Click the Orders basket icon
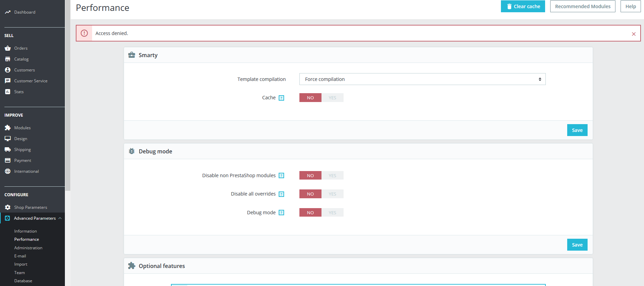 [7, 48]
